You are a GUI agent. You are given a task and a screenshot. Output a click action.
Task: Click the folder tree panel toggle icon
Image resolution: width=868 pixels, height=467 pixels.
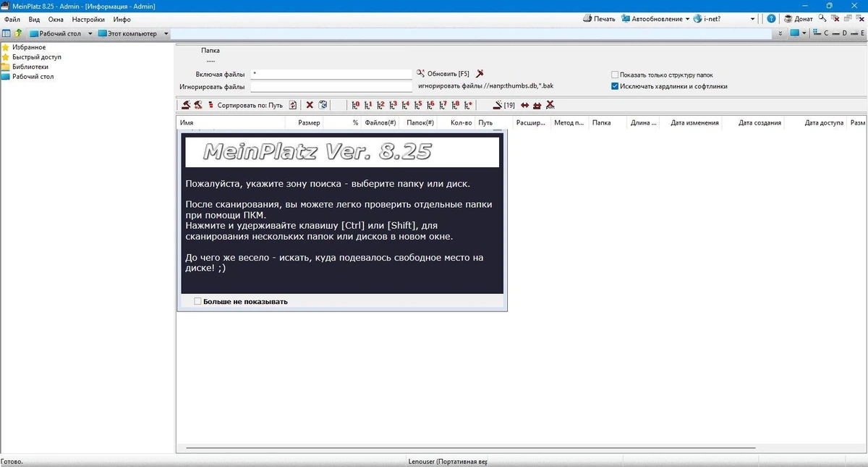(7, 33)
